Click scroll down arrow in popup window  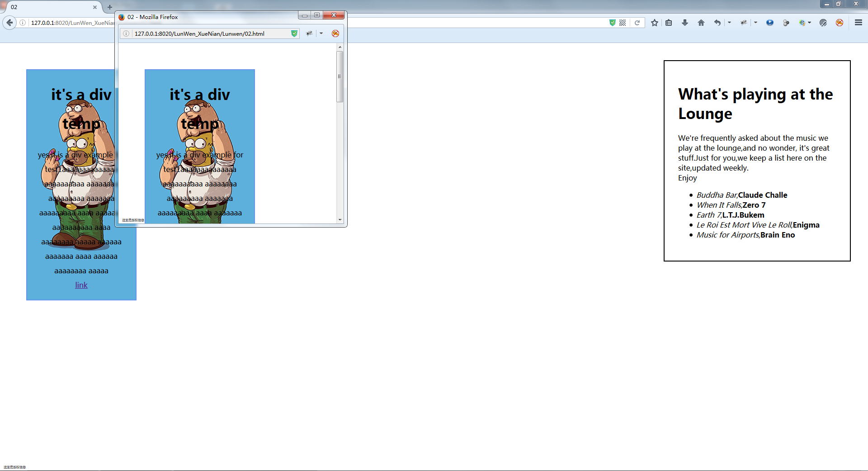[x=340, y=220]
